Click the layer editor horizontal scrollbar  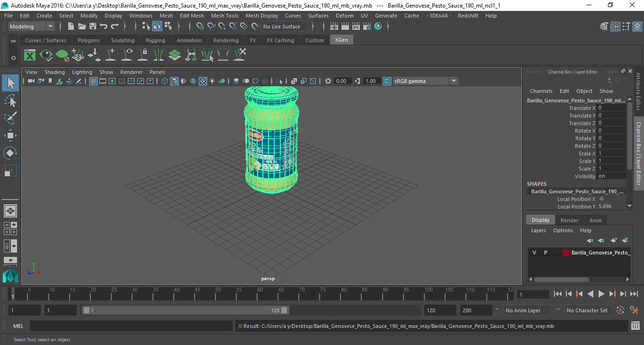(x=562, y=280)
